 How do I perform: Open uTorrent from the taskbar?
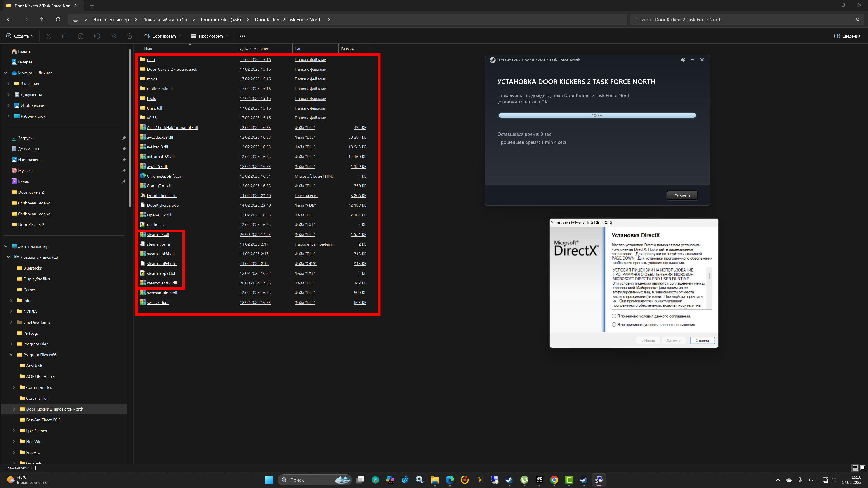pyautogui.click(x=524, y=480)
